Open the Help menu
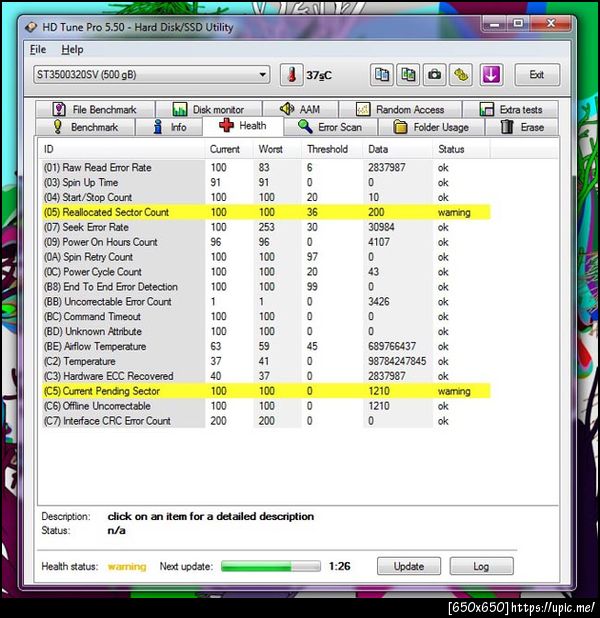The image size is (600, 618). (72, 50)
